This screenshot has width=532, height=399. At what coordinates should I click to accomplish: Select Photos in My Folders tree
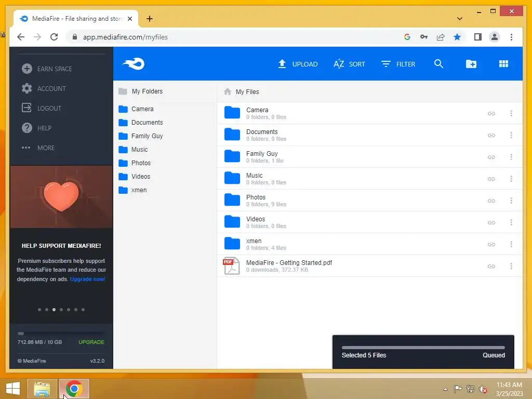pyautogui.click(x=135, y=163)
